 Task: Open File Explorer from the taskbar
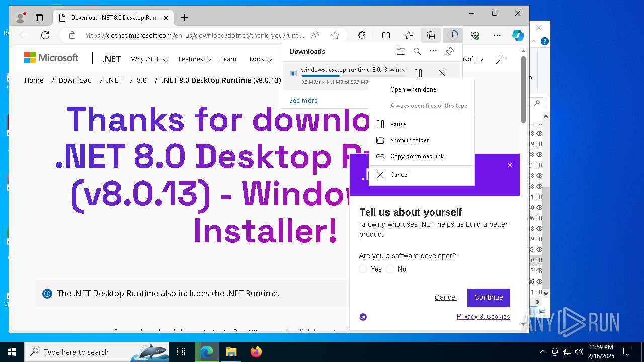[231, 352]
